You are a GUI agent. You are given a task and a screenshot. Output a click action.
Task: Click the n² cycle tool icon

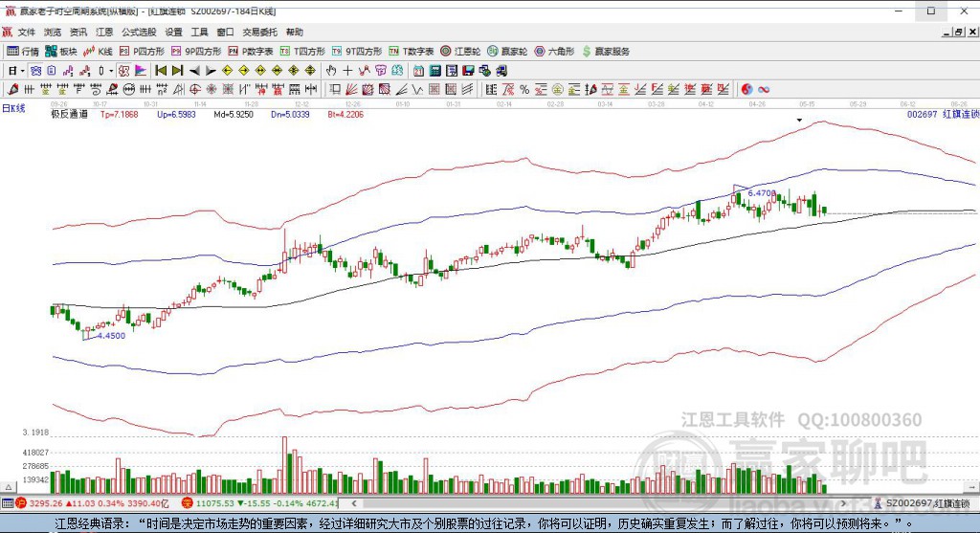(162, 89)
